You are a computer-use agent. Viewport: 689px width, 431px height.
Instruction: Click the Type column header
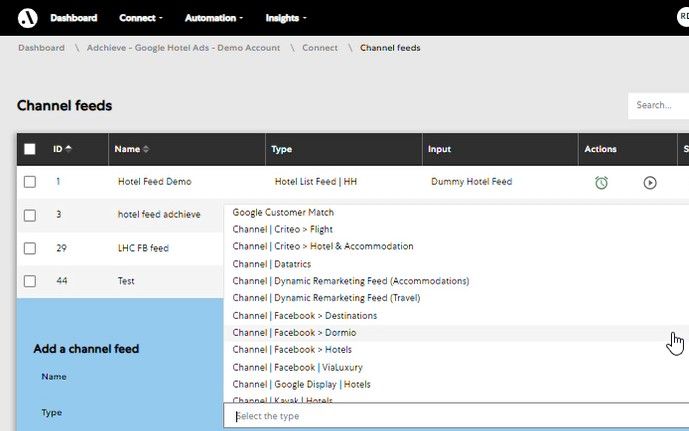282,149
